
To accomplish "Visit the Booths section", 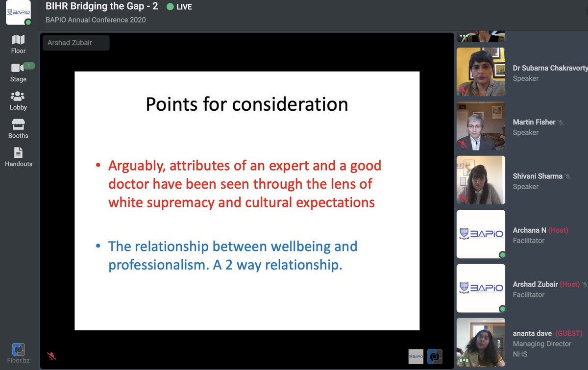I will pyautogui.click(x=19, y=129).
